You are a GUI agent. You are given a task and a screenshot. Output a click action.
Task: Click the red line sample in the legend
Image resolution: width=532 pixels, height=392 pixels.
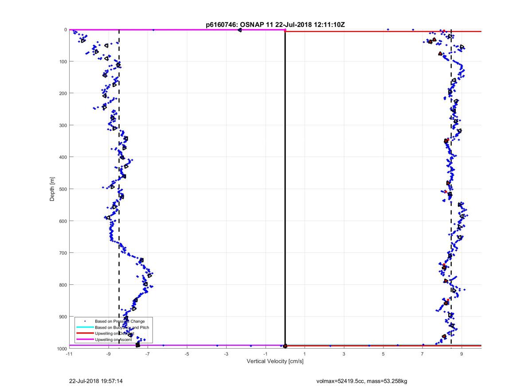point(85,333)
